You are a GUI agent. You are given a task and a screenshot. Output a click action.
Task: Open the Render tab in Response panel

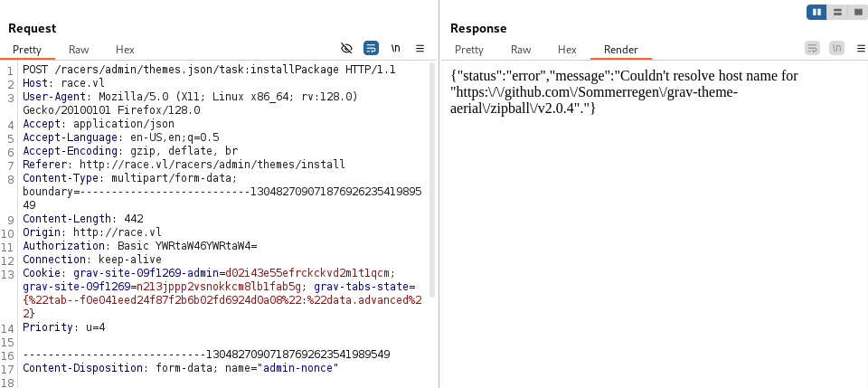(621, 49)
